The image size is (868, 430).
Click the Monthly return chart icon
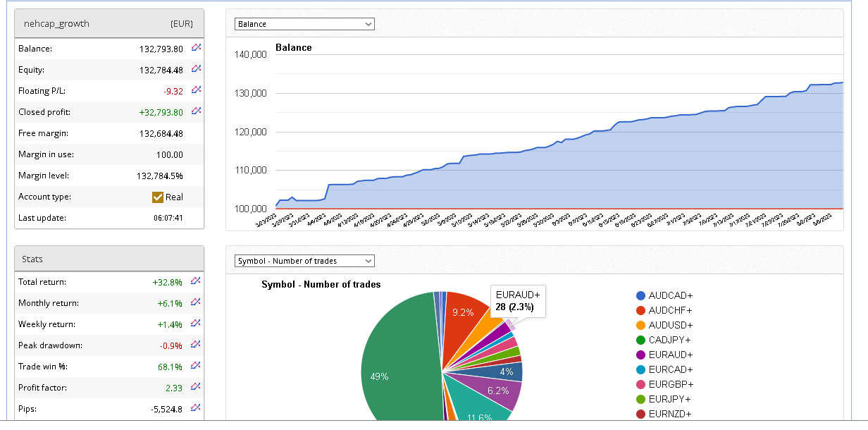point(197,302)
